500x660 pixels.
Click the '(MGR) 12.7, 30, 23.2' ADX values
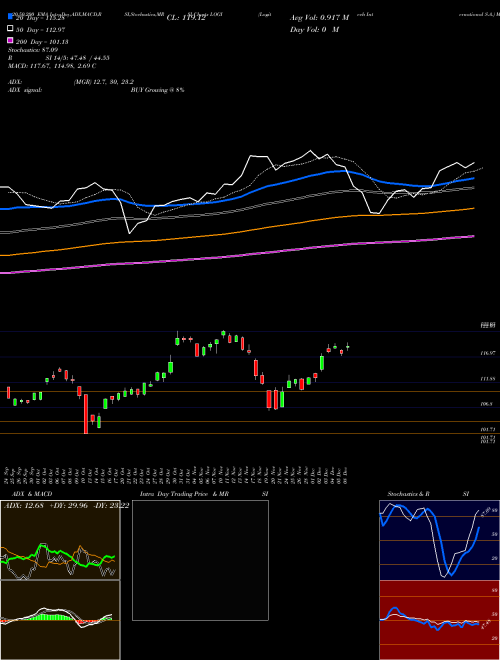tap(104, 82)
